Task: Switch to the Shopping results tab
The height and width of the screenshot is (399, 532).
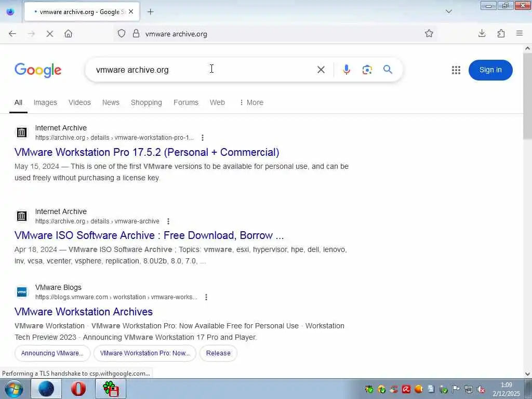Action: click(146, 102)
